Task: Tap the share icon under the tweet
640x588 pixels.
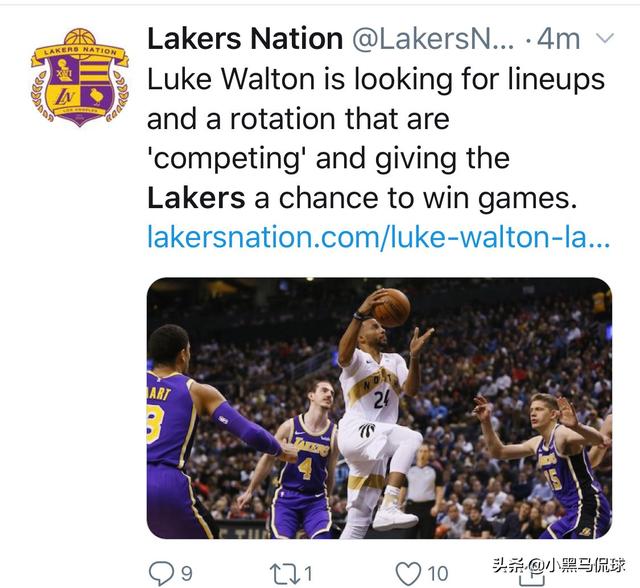Action: [x=531, y=576]
